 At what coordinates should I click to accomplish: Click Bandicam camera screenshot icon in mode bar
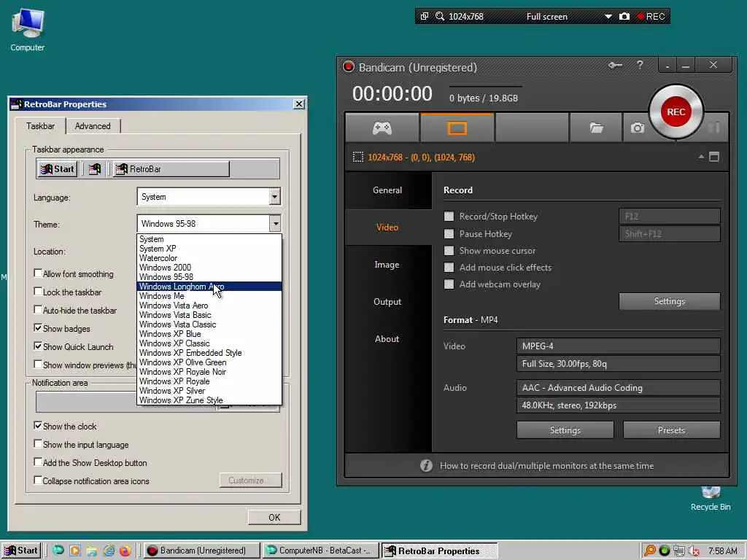click(638, 128)
